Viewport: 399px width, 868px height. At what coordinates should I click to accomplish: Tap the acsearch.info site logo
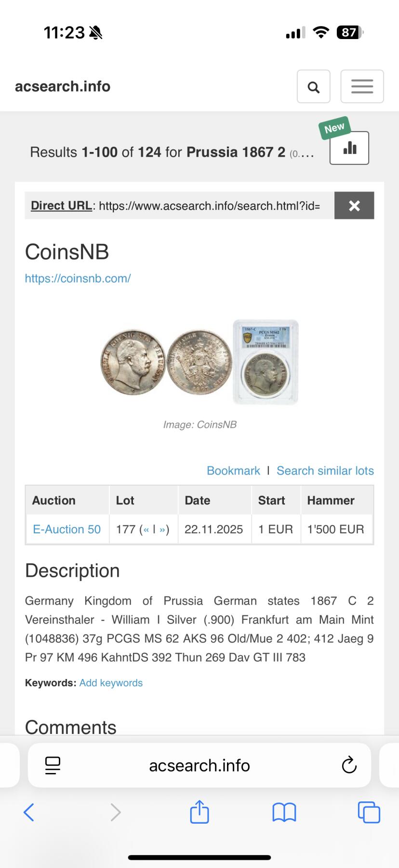click(63, 86)
